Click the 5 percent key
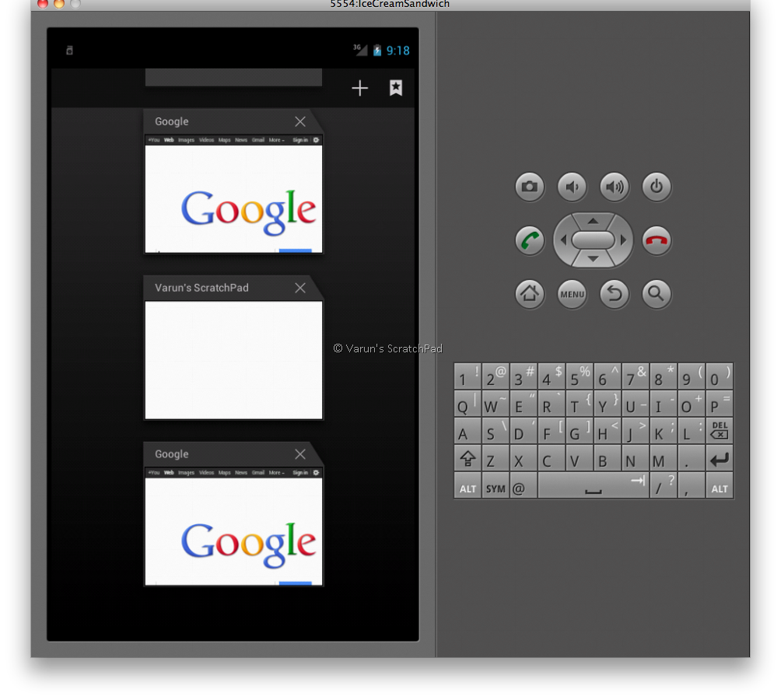Image resolution: width=781 pixels, height=700 pixels. (580, 376)
